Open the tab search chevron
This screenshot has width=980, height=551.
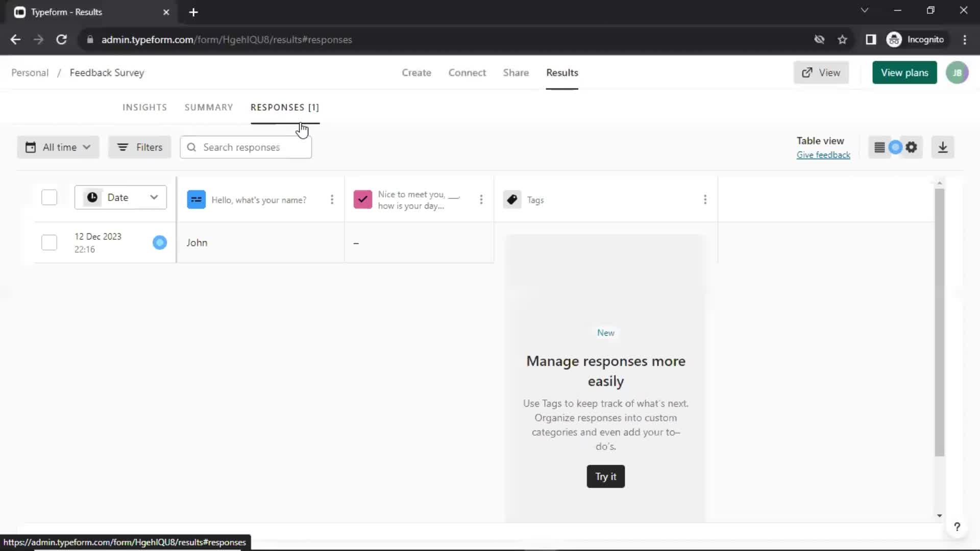pyautogui.click(x=864, y=10)
